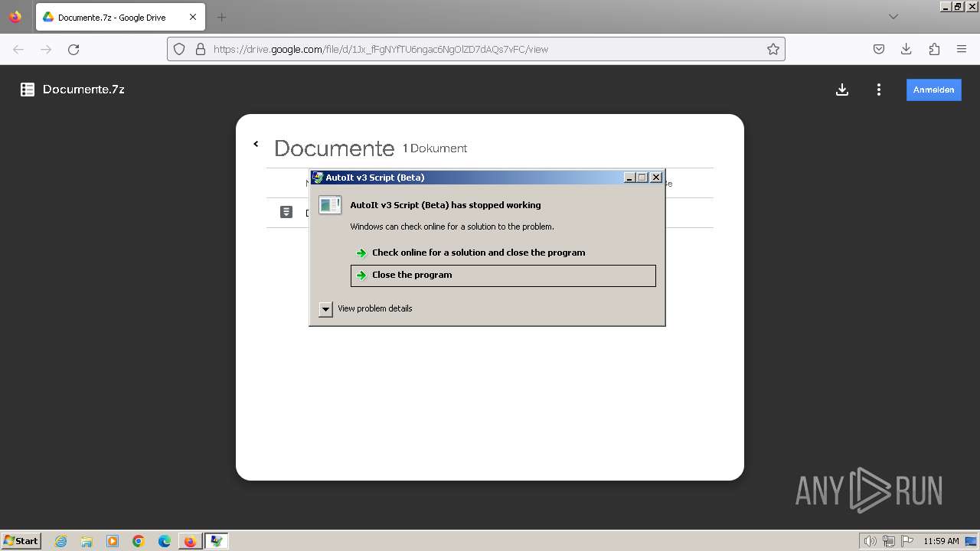
Task: Open a new browser tab
Action: pos(221,17)
